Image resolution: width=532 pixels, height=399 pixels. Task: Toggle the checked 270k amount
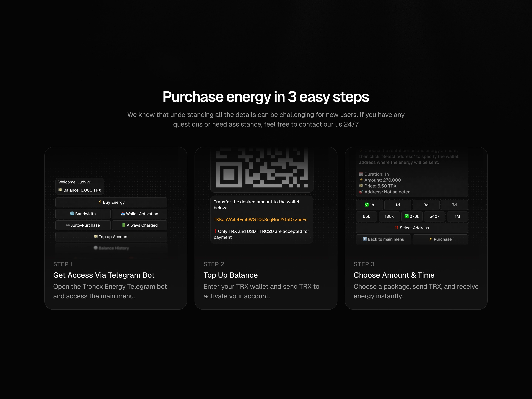(x=412, y=216)
